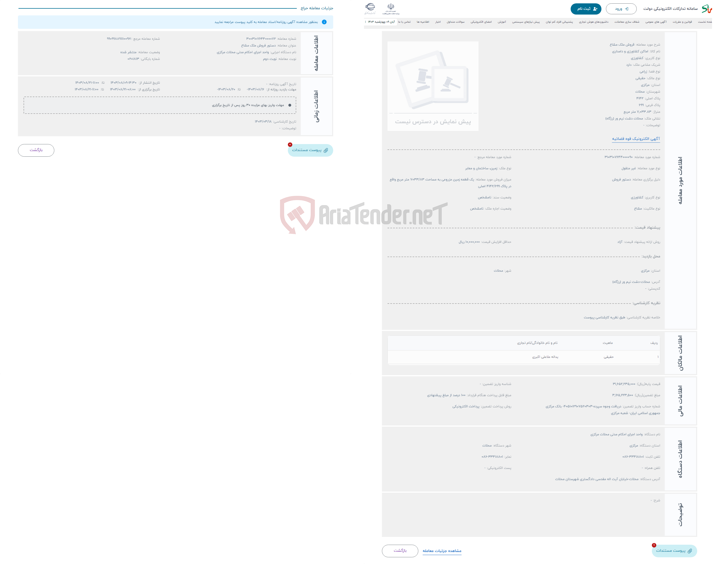
Task: Click پیوست مستندات button to attach documents
Action: 310,150
